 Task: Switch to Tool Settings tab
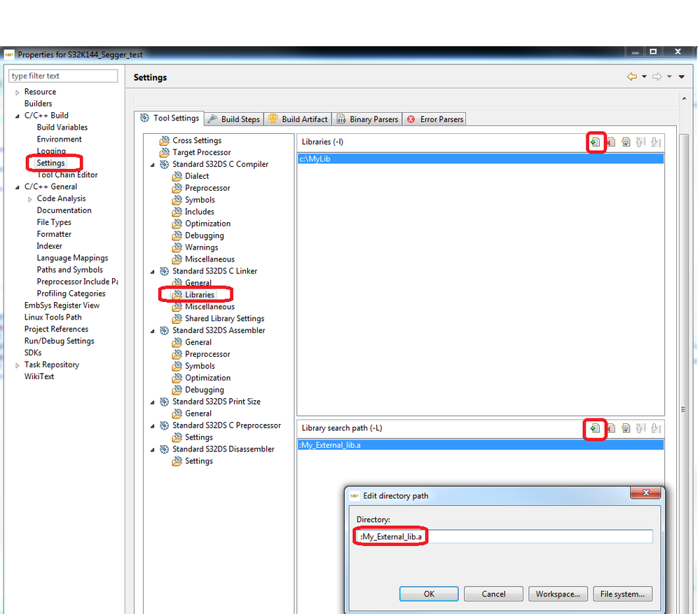pos(169,118)
